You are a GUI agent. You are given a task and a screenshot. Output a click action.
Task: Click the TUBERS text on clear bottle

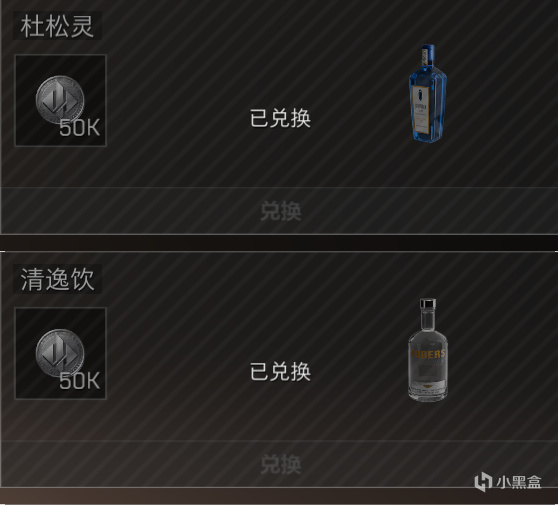(428, 354)
